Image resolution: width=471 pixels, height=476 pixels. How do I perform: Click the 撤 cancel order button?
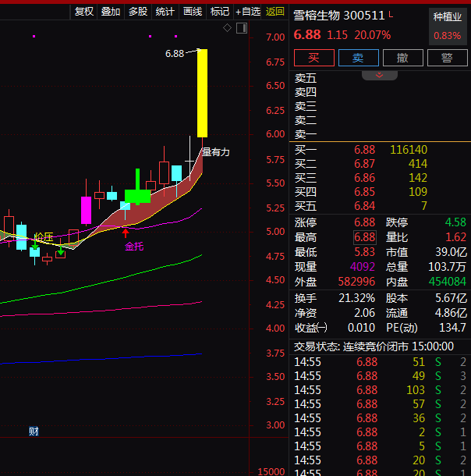pyautogui.click(x=403, y=59)
